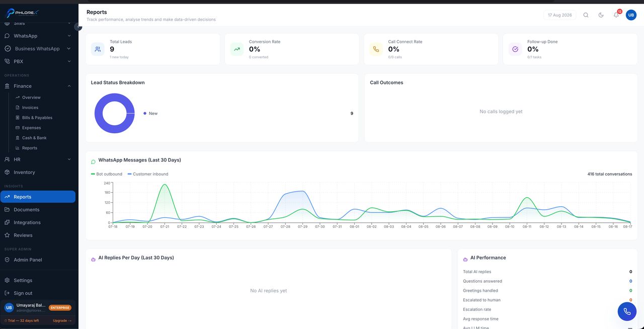This screenshot has height=329, width=644.
Task: Click the Follow-up Done check icon
Action: 515,49
